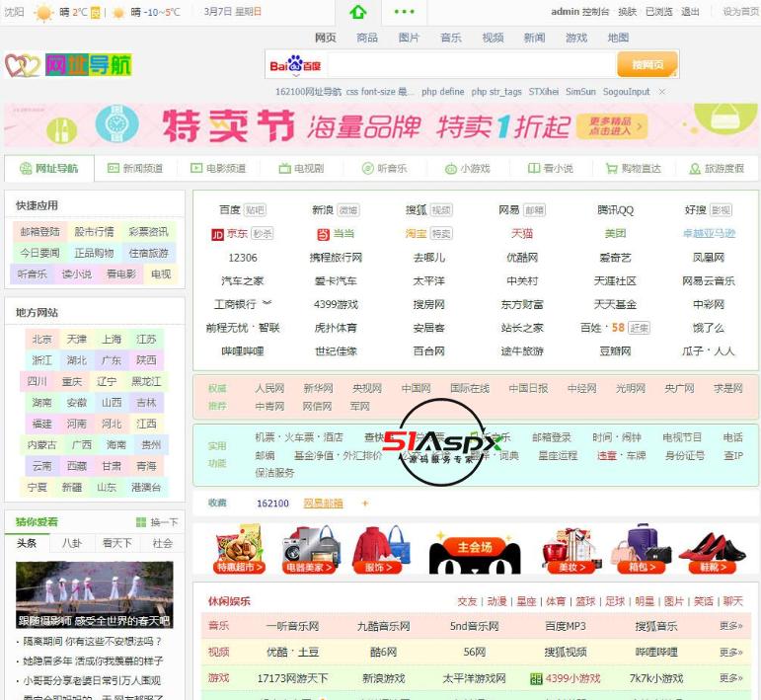This screenshot has width=761, height=700.
Task: Close the search history suggestions row
Action: pos(662,91)
